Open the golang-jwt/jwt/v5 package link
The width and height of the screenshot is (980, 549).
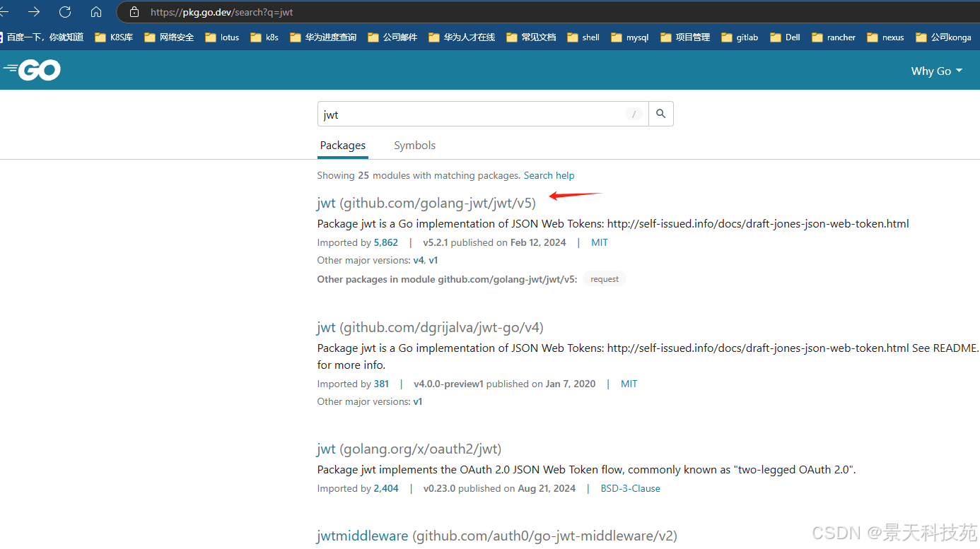(x=426, y=203)
